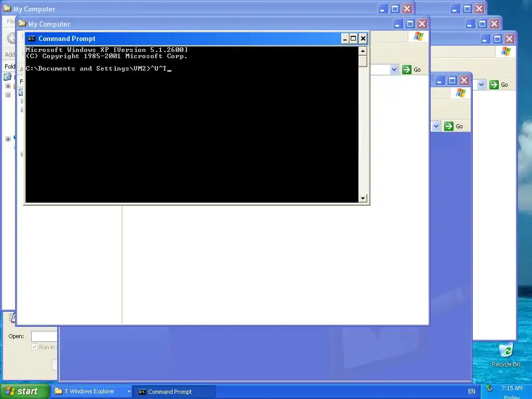This screenshot has width=532, height=399.
Task: Minimize the small Explorer window
Action: [440, 81]
